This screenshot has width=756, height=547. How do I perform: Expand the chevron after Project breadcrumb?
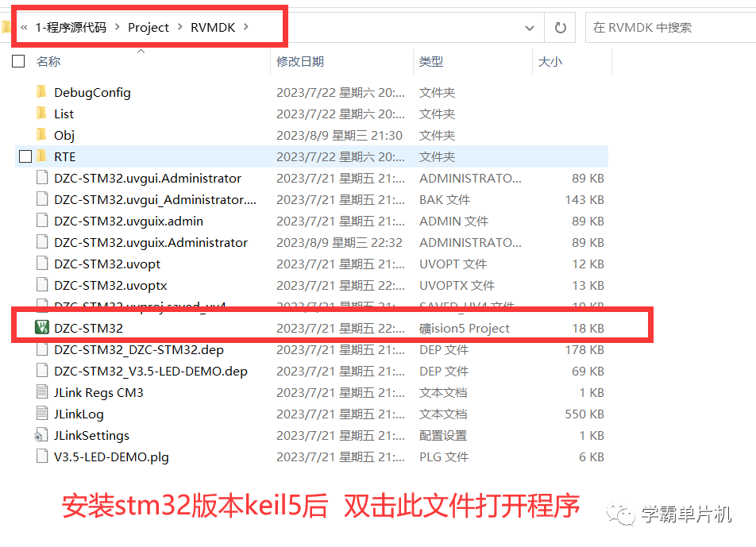179,27
